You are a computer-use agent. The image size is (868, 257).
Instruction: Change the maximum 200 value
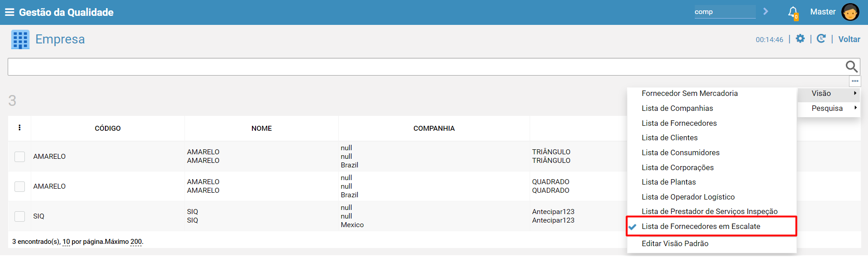(136, 242)
